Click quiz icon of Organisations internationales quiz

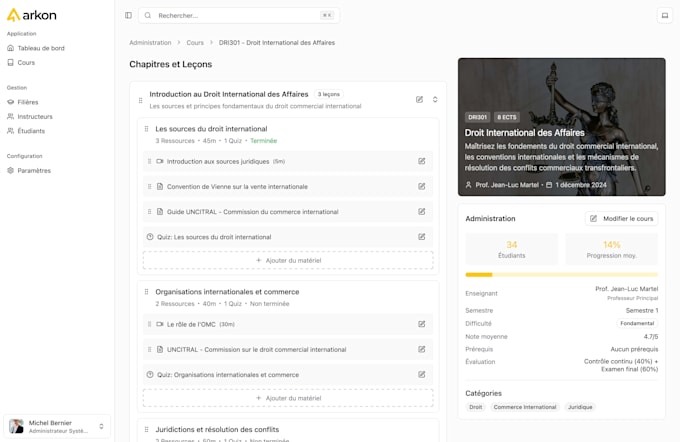point(150,374)
